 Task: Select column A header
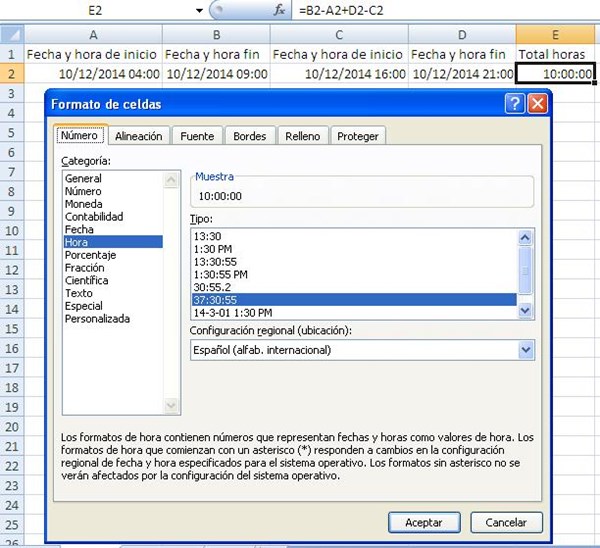click(93, 35)
